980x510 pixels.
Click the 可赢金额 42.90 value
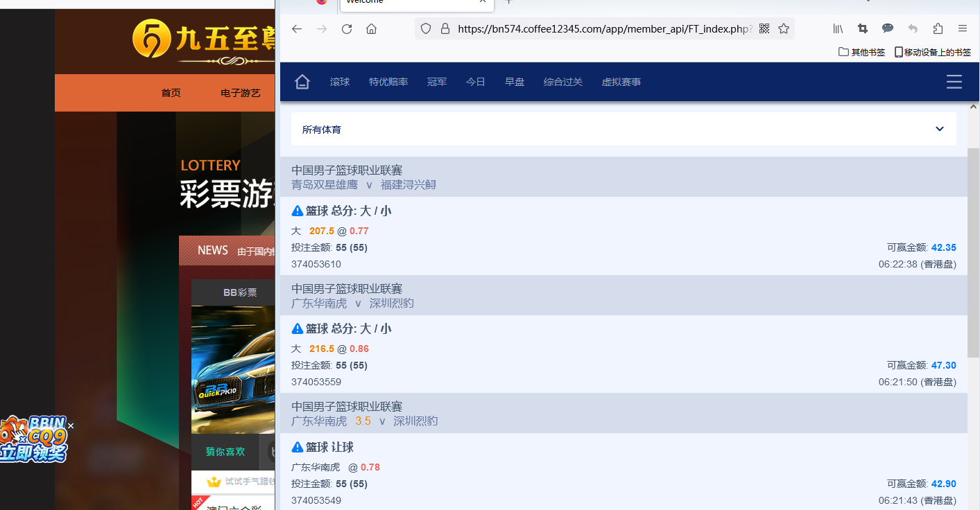pyautogui.click(x=943, y=484)
